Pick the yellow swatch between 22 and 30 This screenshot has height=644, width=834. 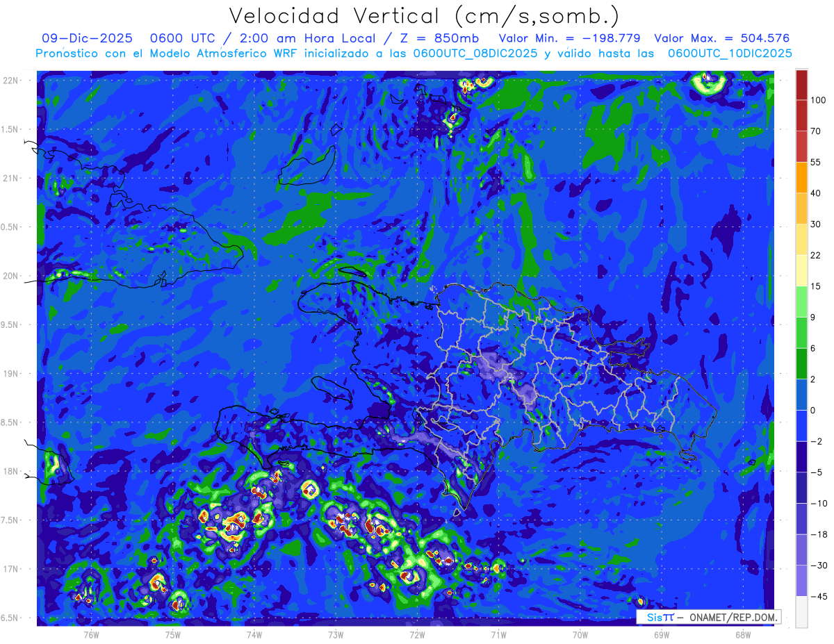click(801, 239)
